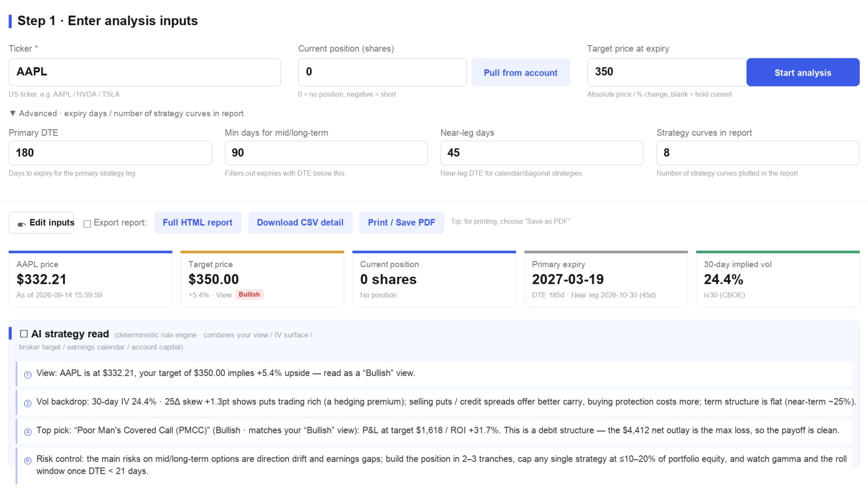Click circled number 2 Vol backdrop icon
The image size is (868, 497).
(x=28, y=403)
